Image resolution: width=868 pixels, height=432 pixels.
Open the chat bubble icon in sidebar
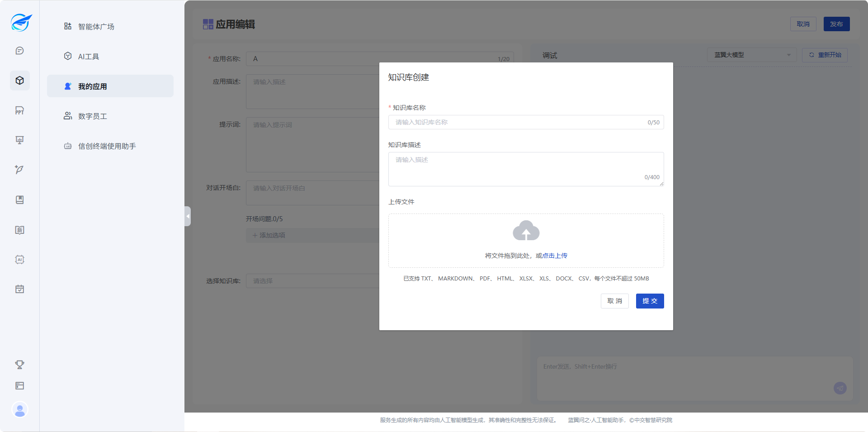coord(19,51)
